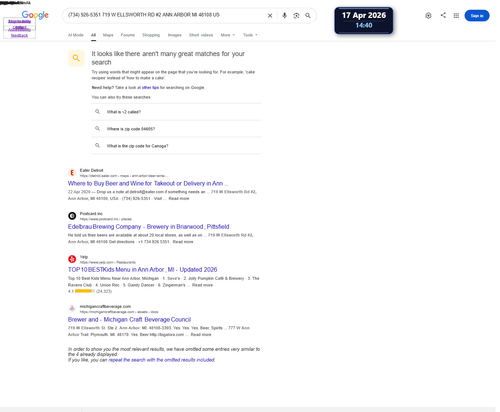
Task: Start voice search with the microphone icon
Action: (x=284, y=16)
